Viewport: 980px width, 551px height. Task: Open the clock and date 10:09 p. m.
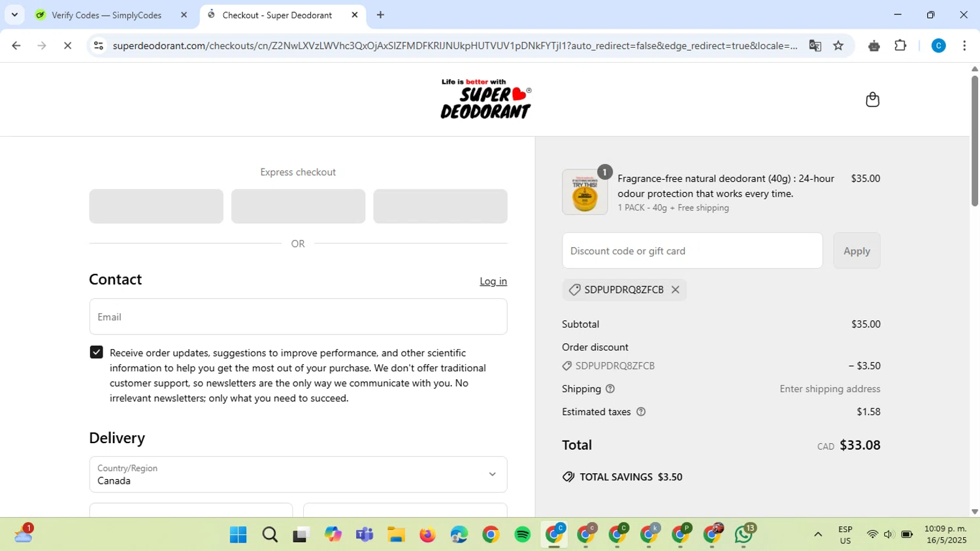click(x=945, y=535)
